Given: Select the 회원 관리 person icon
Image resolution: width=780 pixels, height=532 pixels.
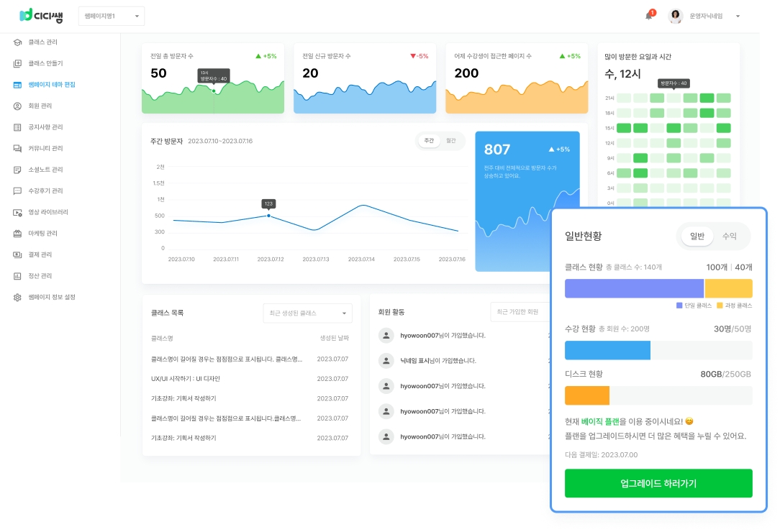Looking at the screenshot, I should [x=17, y=106].
